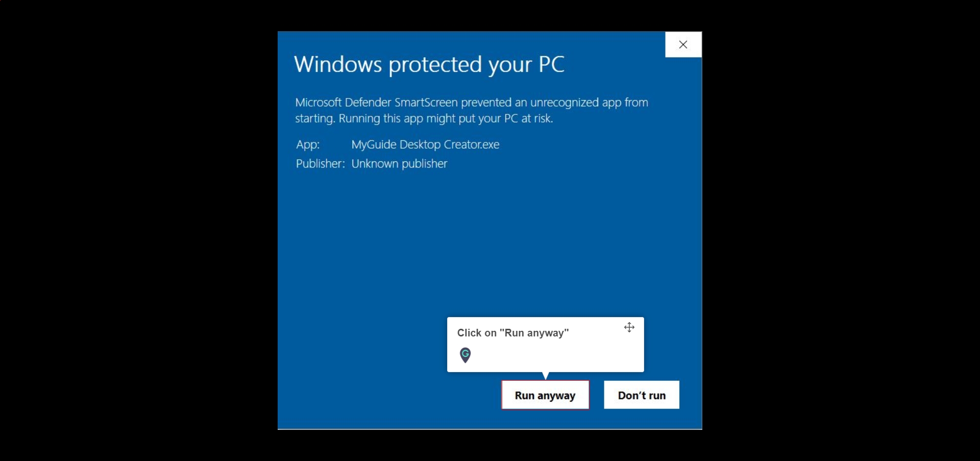Image resolution: width=980 pixels, height=461 pixels.
Task: Select the 'Click on "Run anyway"' tooltip text
Action: point(513,333)
